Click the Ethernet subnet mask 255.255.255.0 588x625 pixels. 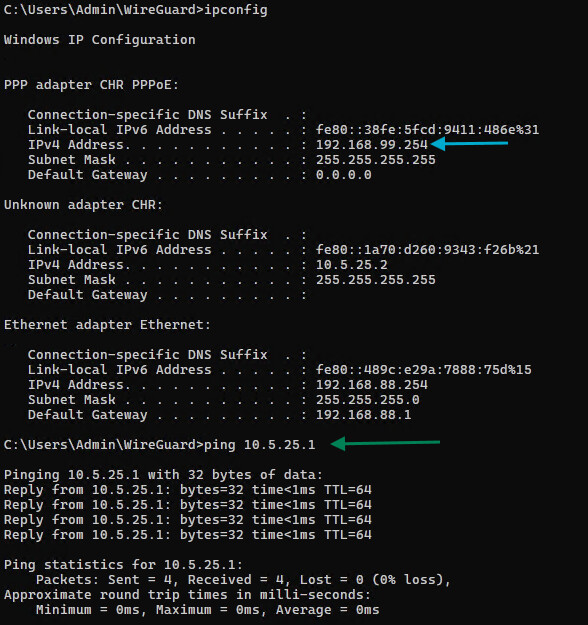pyautogui.click(x=368, y=400)
